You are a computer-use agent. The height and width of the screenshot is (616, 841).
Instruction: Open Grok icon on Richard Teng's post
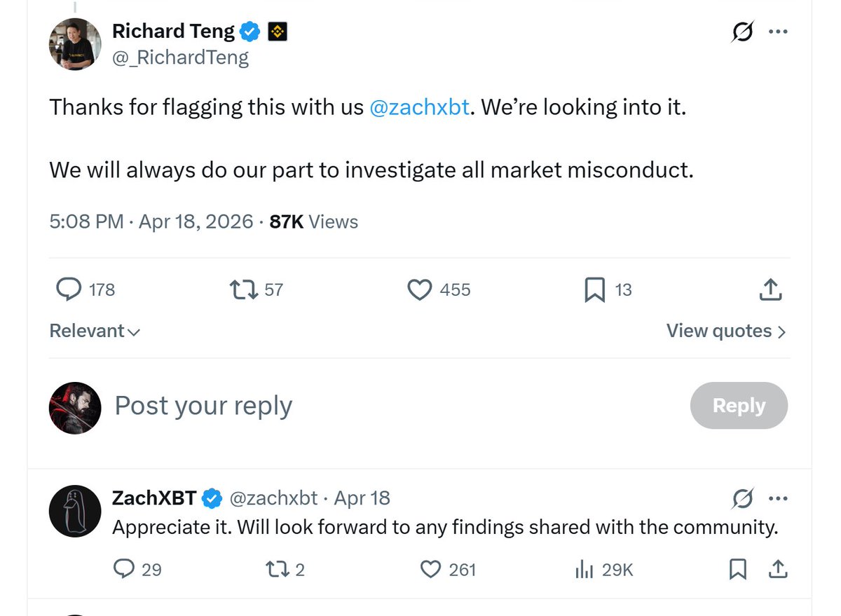(742, 32)
